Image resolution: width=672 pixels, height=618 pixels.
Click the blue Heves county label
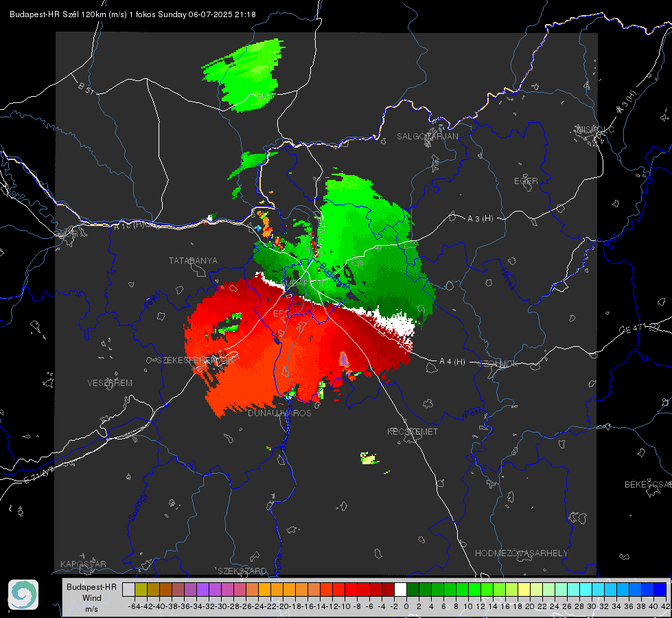[x=507, y=278]
